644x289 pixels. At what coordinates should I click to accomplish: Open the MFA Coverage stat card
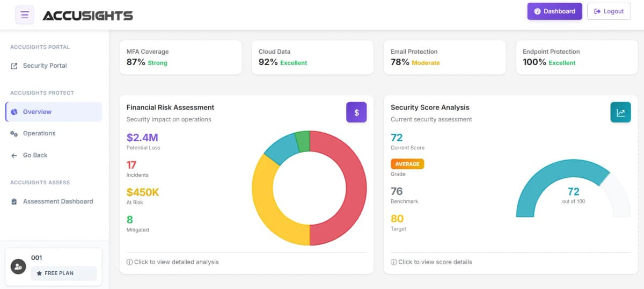point(180,57)
